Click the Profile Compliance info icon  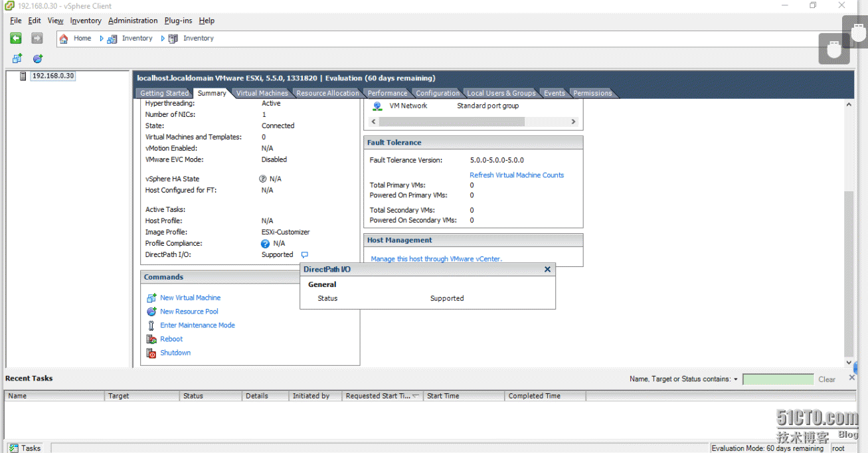(x=266, y=244)
